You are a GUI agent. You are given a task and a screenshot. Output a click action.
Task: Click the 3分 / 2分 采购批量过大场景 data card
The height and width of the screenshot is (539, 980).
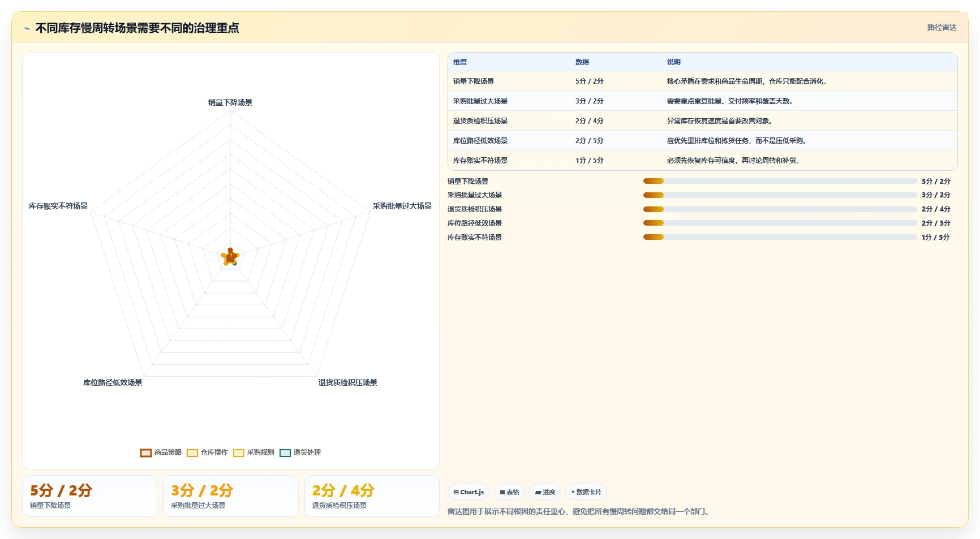click(x=231, y=496)
